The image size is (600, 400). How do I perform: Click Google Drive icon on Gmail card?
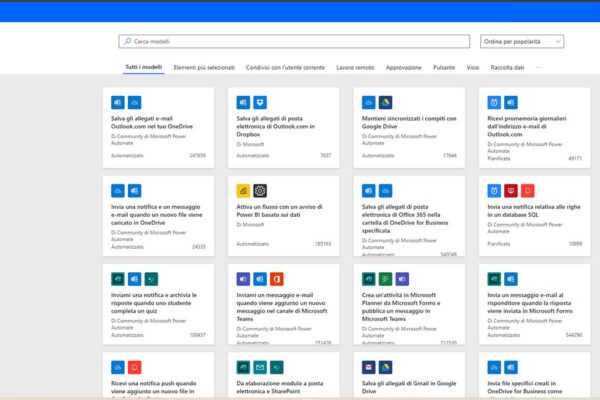385,367
